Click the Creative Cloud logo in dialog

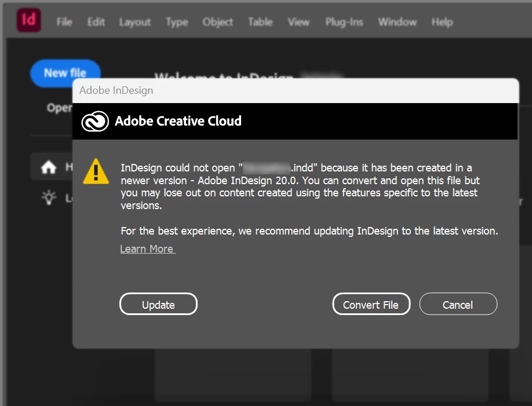pos(95,121)
